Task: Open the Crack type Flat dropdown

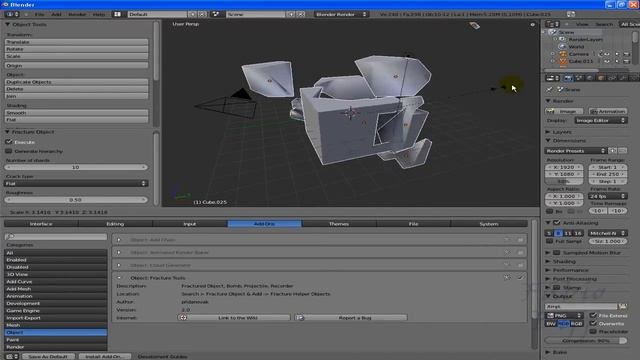Action: [x=76, y=184]
